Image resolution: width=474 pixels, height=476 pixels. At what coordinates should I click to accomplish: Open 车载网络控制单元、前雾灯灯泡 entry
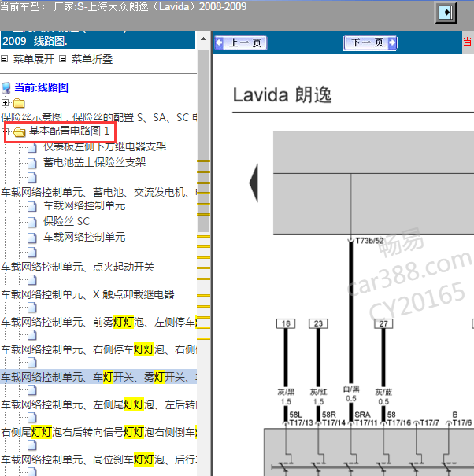pos(99,322)
